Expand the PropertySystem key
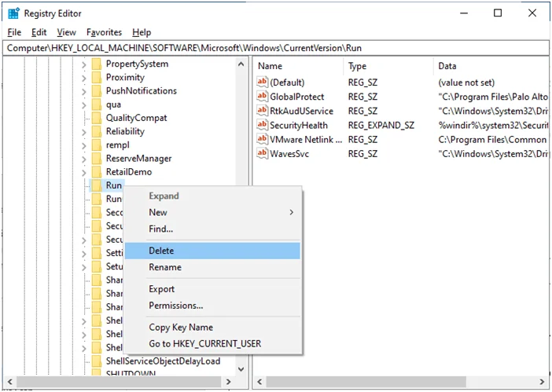The width and height of the screenshot is (552, 392). coord(84,64)
